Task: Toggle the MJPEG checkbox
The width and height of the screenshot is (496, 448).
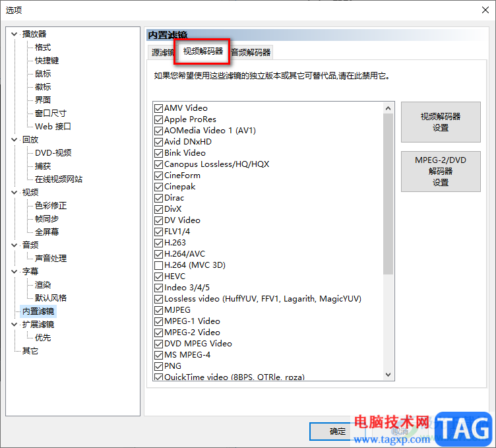Action: (x=158, y=310)
